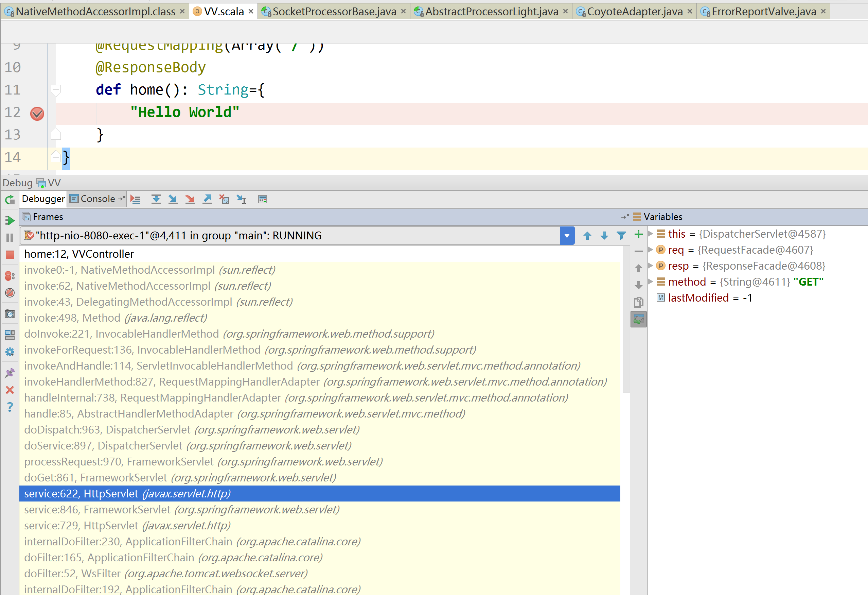Stop debugging with red square icon
The image size is (868, 595).
[x=10, y=255]
